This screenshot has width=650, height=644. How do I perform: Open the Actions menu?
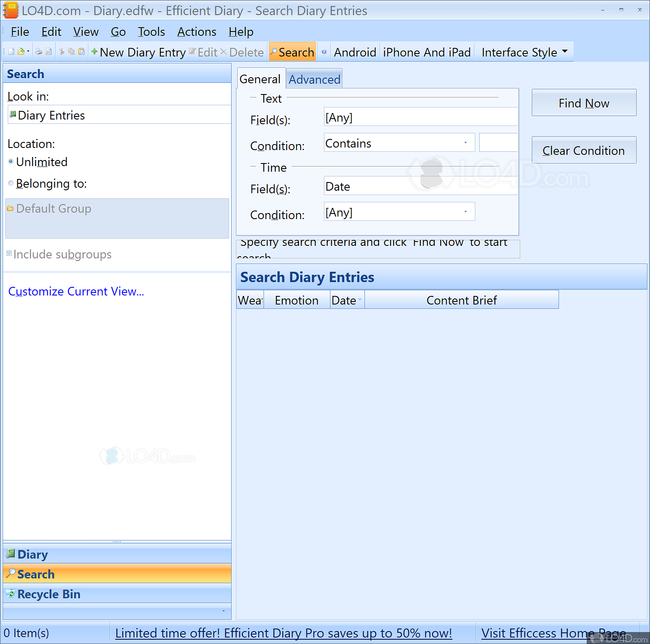[196, 31]
